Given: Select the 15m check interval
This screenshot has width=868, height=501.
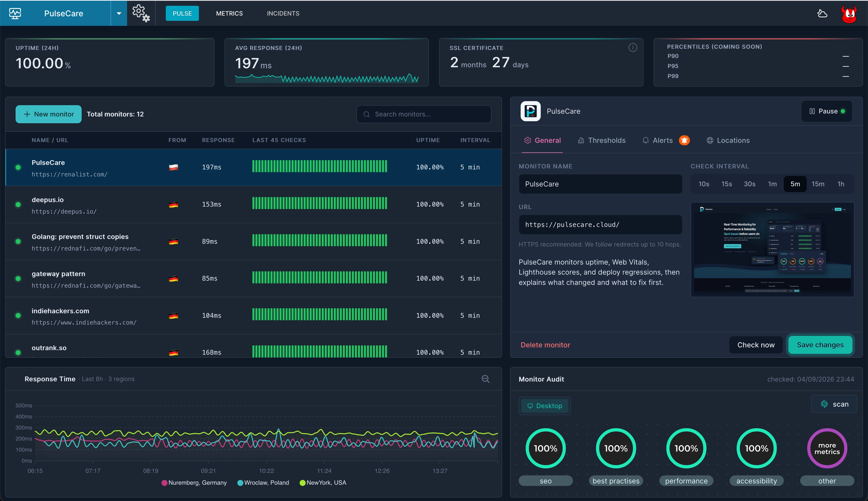Looking at the screenshot, I should pyautogui.click(x=818, y=184).
